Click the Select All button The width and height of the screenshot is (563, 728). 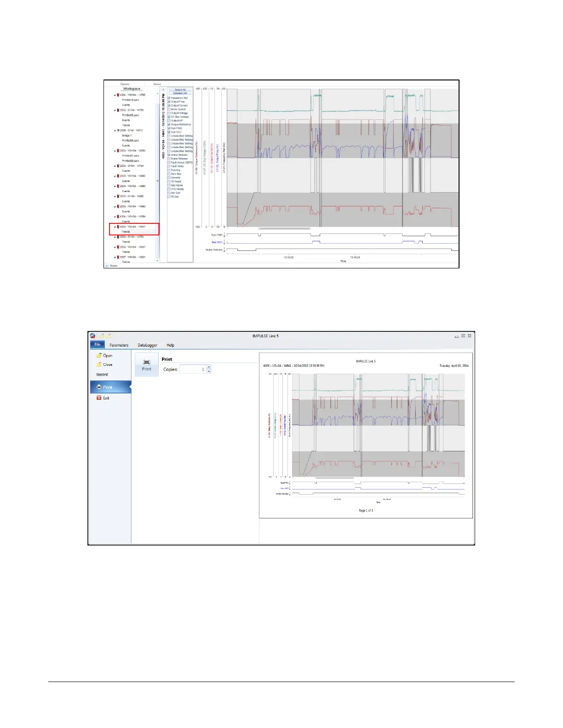click(180, 90)
